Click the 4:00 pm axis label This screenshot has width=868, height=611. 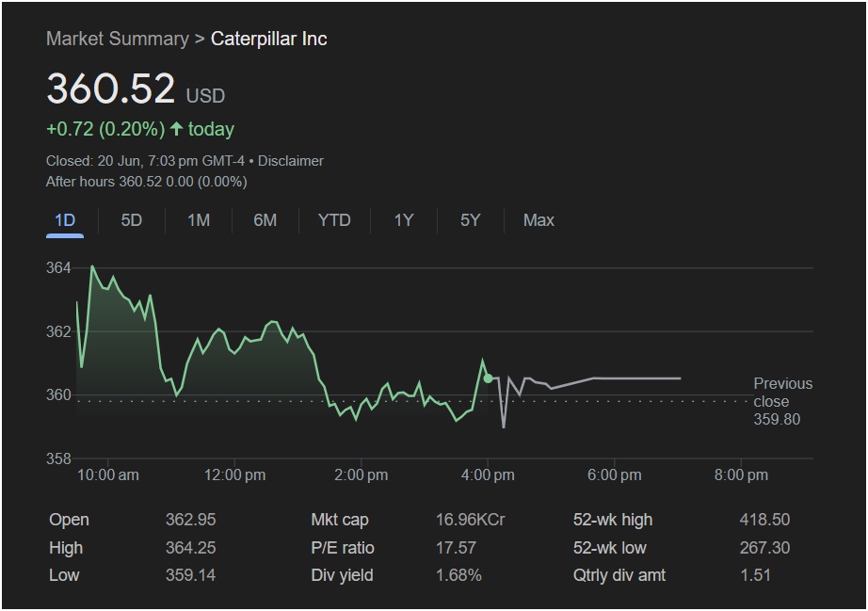[x=488, y=474]
